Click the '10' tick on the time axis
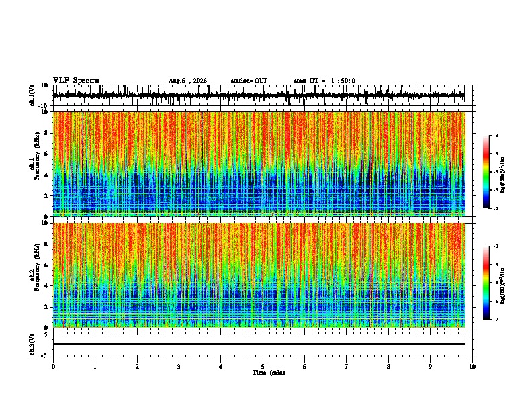Screen dimensions: 532x411 [x=472, y=367]
